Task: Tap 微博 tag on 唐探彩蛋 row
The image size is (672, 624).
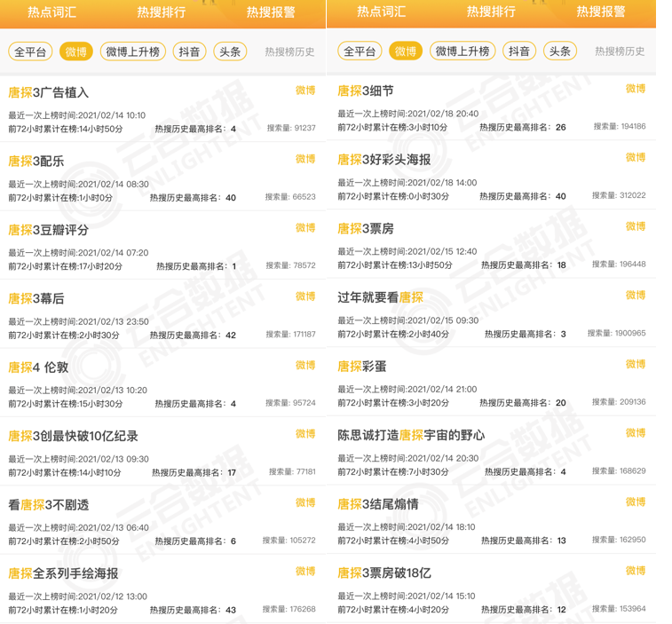Action: point(635,364)
